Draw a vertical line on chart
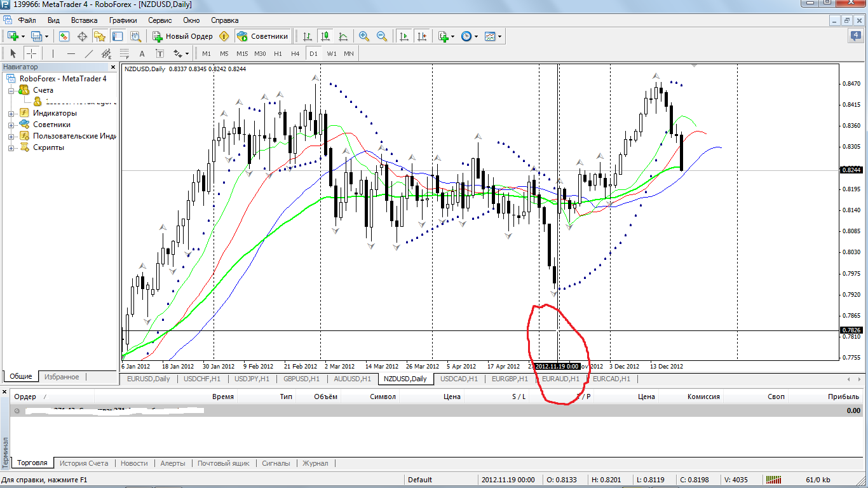 tap(53, 53)
